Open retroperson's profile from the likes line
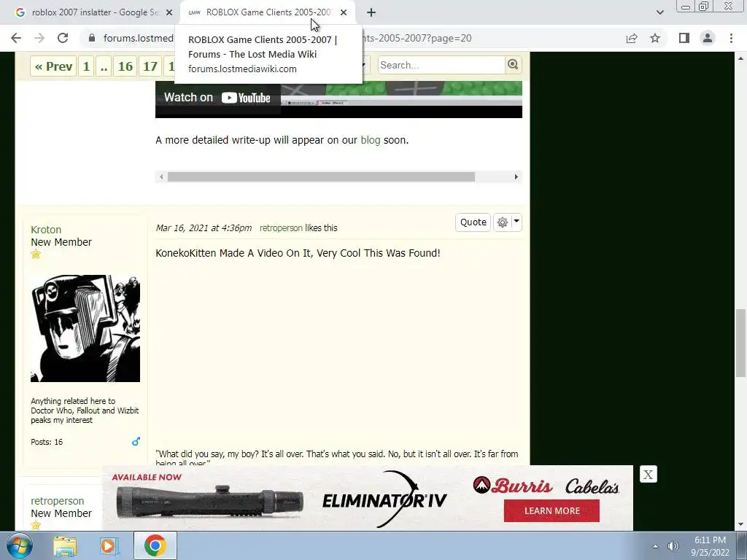The height and width of the screenshot is (560, 747). coord(281,228)
